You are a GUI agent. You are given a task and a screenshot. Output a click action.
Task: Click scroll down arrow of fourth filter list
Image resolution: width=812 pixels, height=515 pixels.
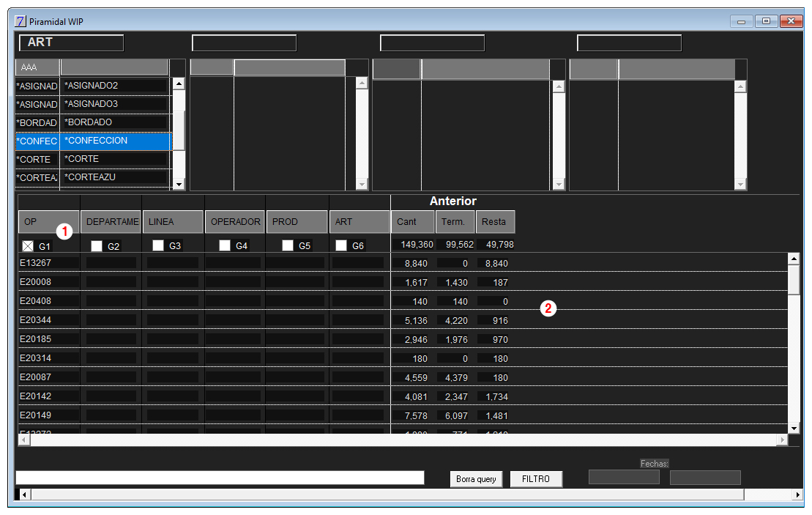tap(740, 185)
